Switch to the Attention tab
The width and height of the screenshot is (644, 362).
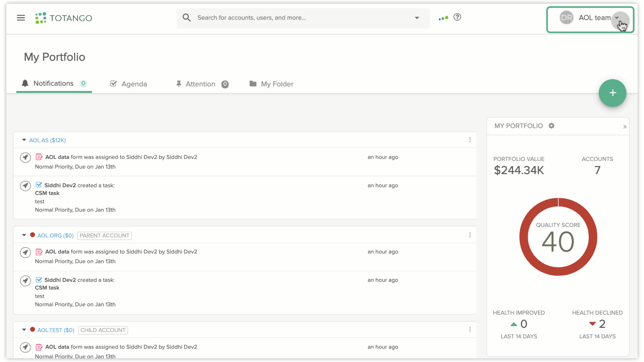click(x=202, y=84)
